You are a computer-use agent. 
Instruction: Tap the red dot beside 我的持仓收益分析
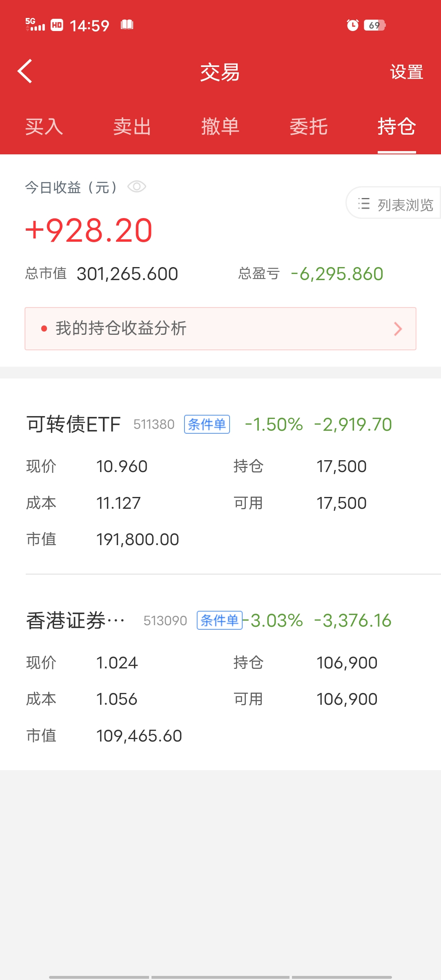[44, 329]
